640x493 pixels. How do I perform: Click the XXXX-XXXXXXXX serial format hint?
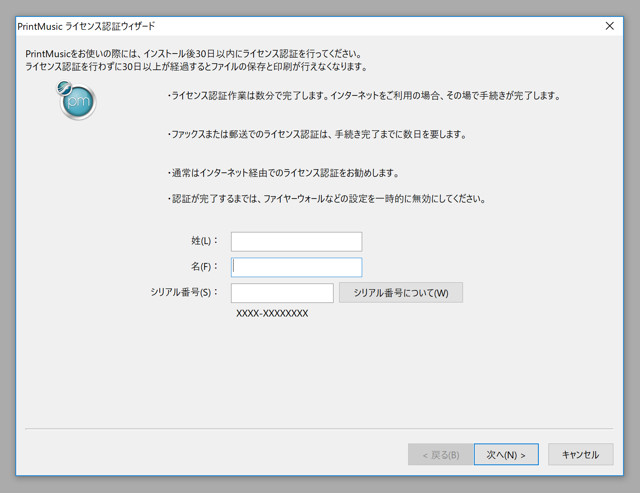tap(272, 313)
